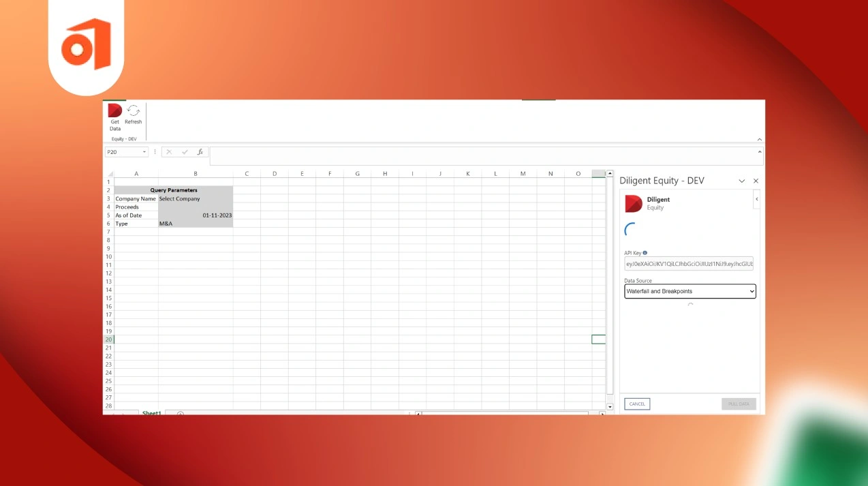Close the Diligent Equity task pane

tap(756, 181)
